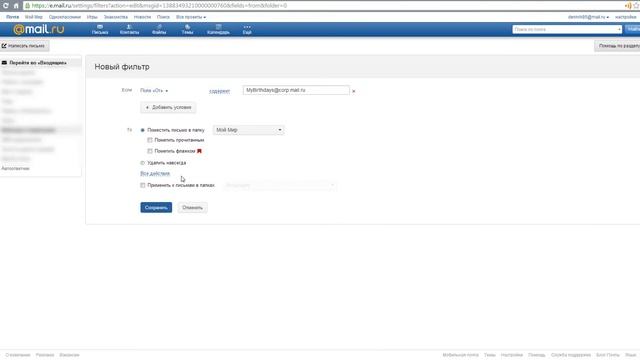Viewport: 640px width, 360px height.
Task: Check 'Пометить прочитанным' checkbox
Action: click(150, 140)
